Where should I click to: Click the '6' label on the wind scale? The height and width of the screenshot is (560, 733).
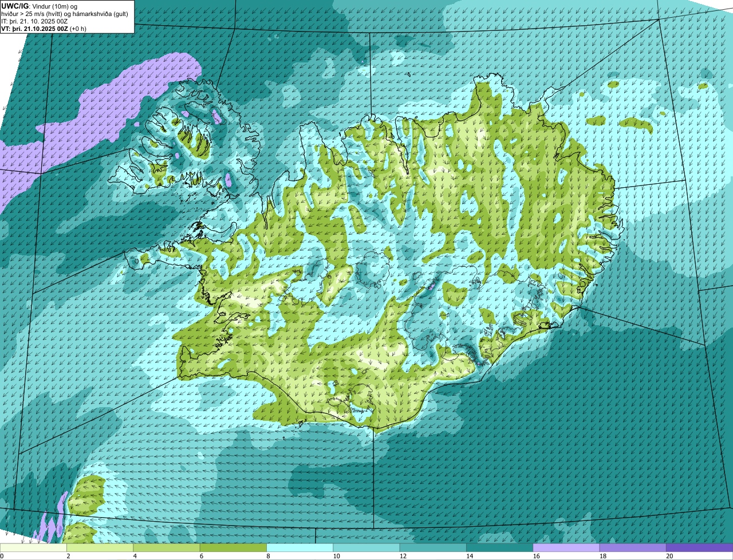pos(201,556)
